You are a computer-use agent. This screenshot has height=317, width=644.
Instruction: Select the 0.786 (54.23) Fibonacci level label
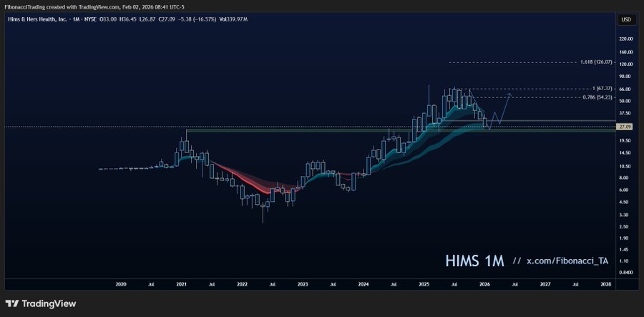pos(595,97)
